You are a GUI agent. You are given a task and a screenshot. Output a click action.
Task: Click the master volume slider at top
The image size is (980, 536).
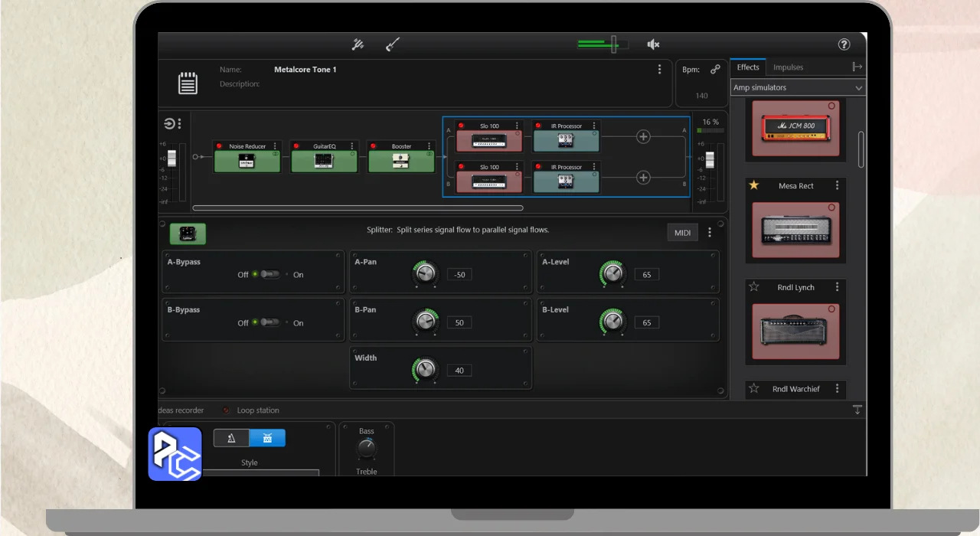pyautogui.click(x=613, y=44)
